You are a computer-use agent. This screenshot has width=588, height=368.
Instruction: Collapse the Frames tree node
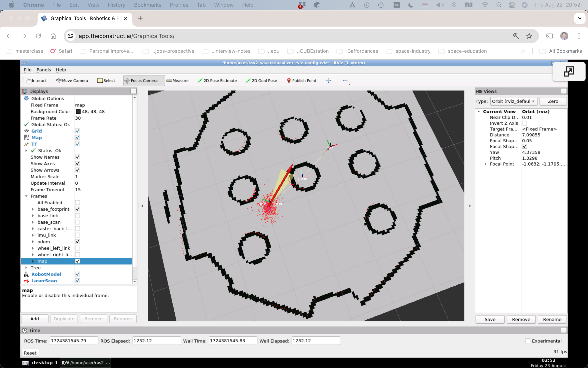pos(26,196)
